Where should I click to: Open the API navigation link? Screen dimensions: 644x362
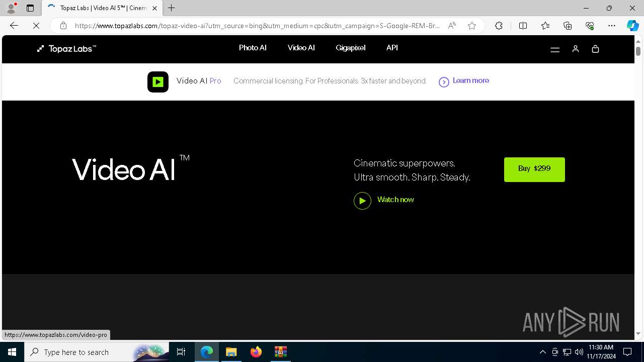(392, 48)
